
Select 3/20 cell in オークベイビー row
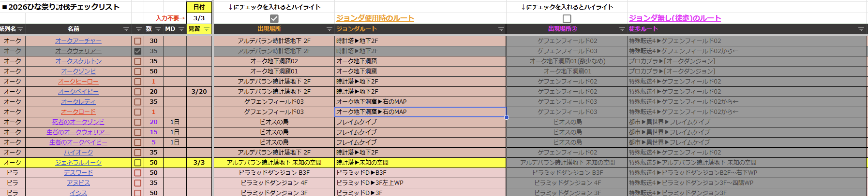[x=199, y=92]
